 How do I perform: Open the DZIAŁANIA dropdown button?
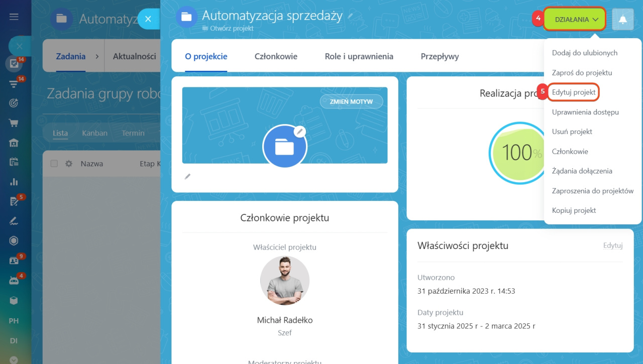pos(575,20)
